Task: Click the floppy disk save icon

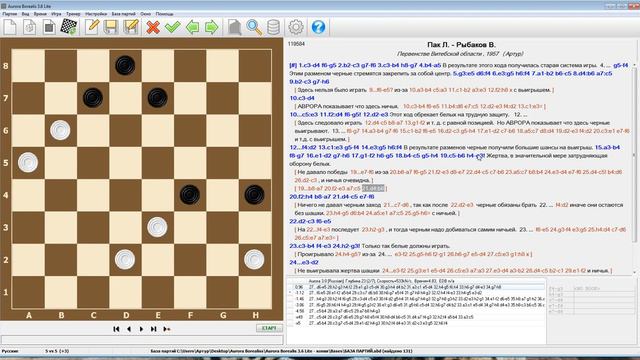Action: tap(111, 27)
